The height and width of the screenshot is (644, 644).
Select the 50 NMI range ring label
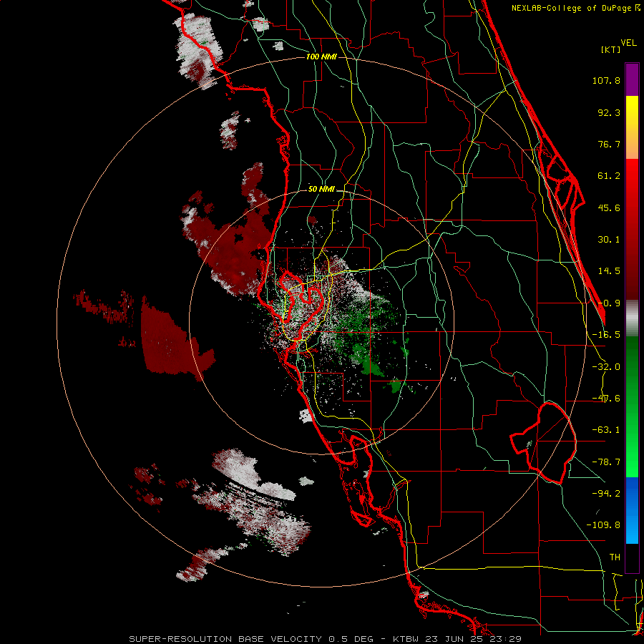coord(321,190)
